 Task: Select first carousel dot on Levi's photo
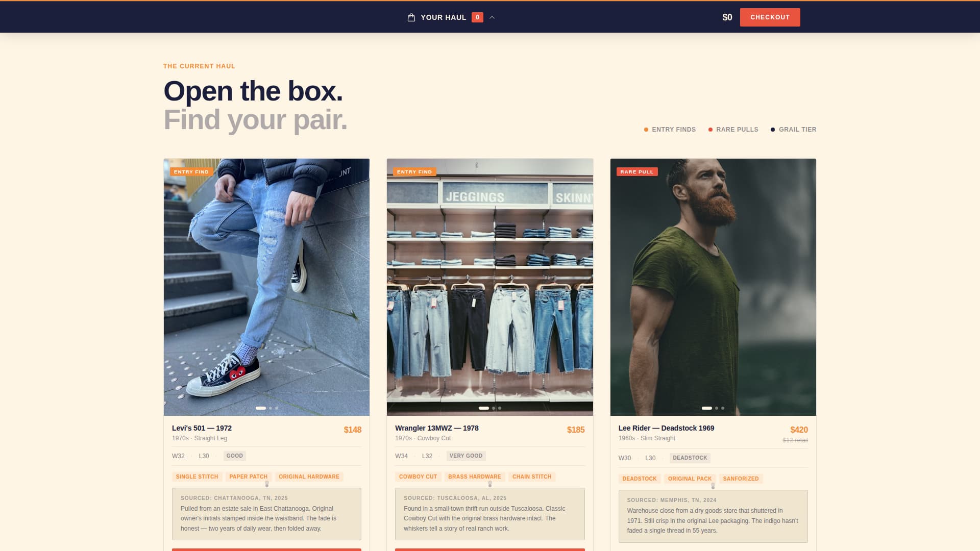tap(260, 408)
